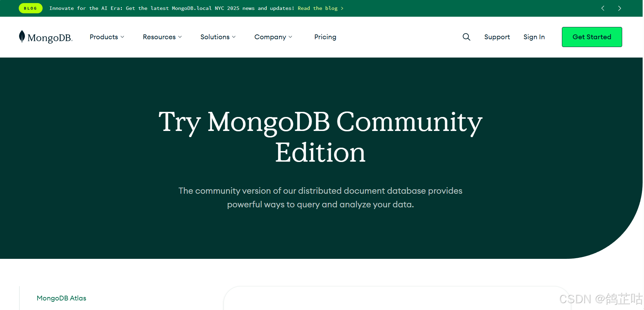Open the Pricing page
The image size is (644, 310).
[x=325, y=37]
